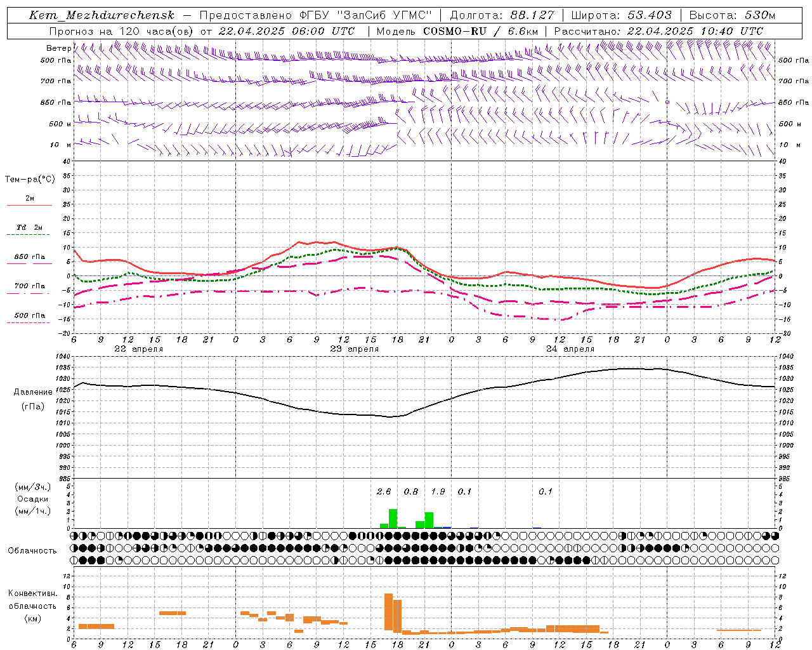This screenshot has height=650, width=812.
Task: Click the Высота: 530м value
Action: click(732, 15)
